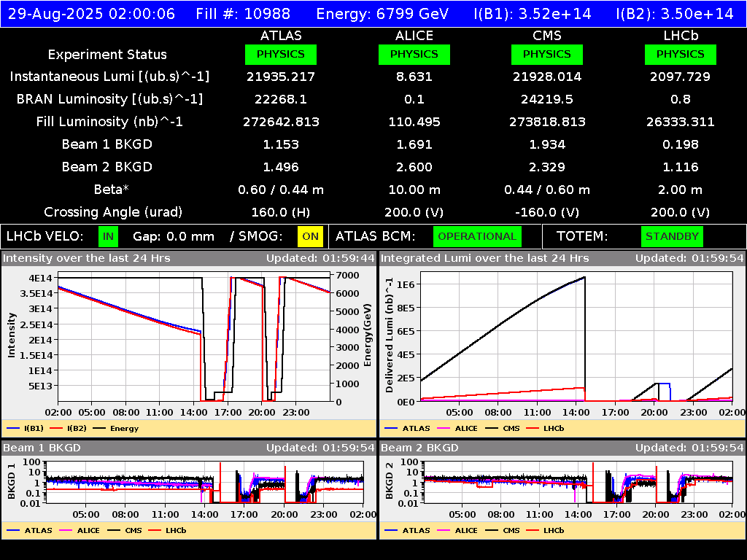
Task: Click the ATLAS BCM OPERATIONAL status box
Action: 477,236
